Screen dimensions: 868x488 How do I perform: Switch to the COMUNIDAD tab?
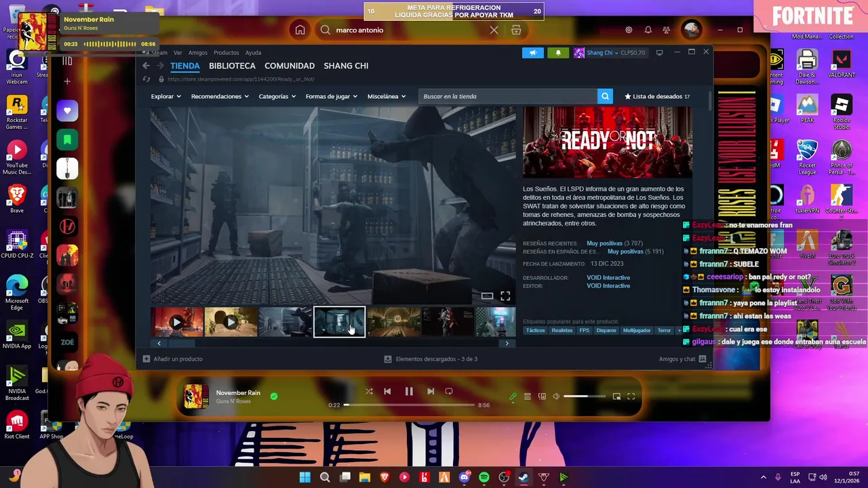pyautogui.click(x=290, y=66)
